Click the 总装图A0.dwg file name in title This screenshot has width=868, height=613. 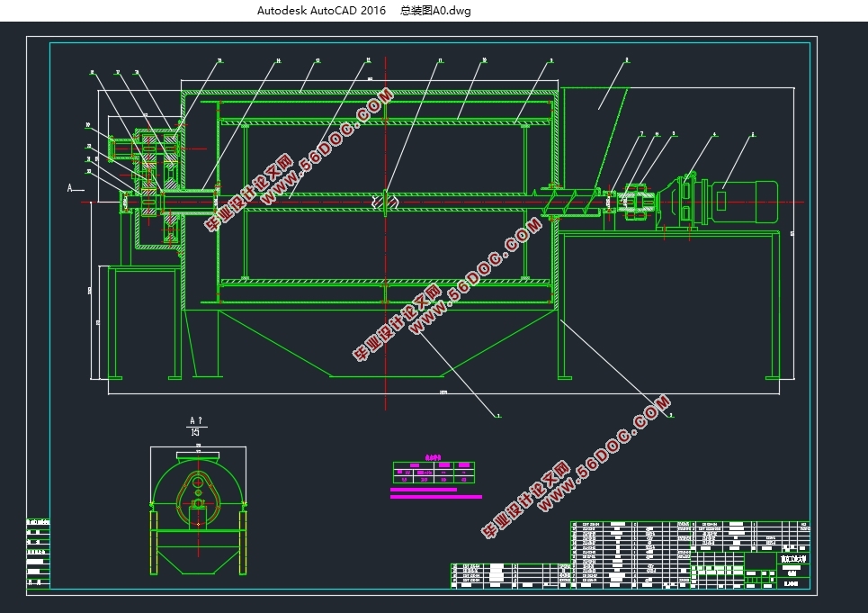[435, 11]
